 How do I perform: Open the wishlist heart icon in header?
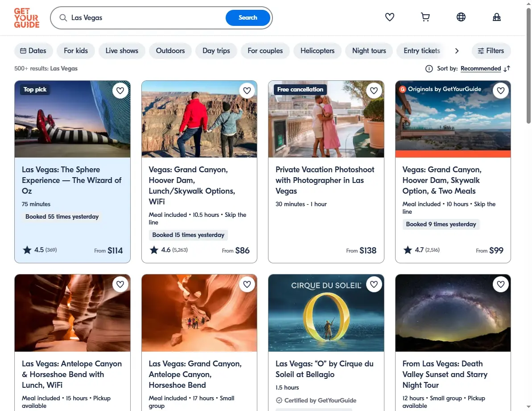tap(389, 17)
